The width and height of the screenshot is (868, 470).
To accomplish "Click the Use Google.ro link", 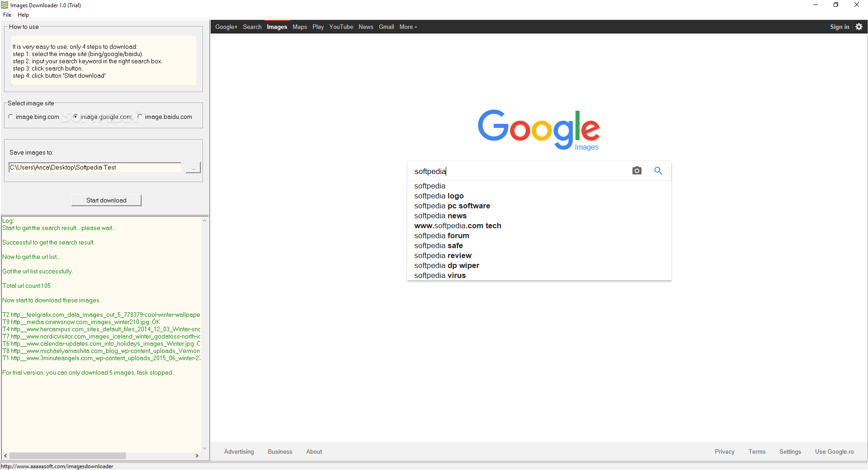I will [835, 451].
